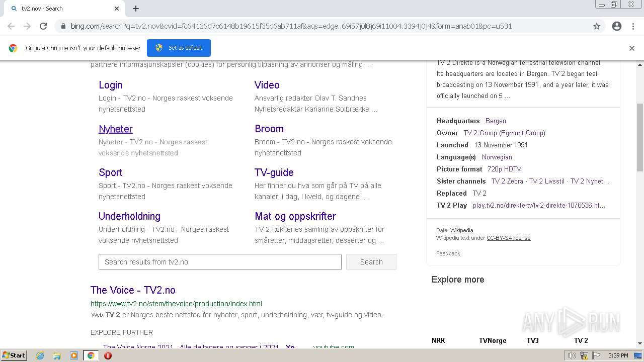Open the Underholdning sitelink
The height and width of the screenshot is (362, 644).
pos(129,216)
